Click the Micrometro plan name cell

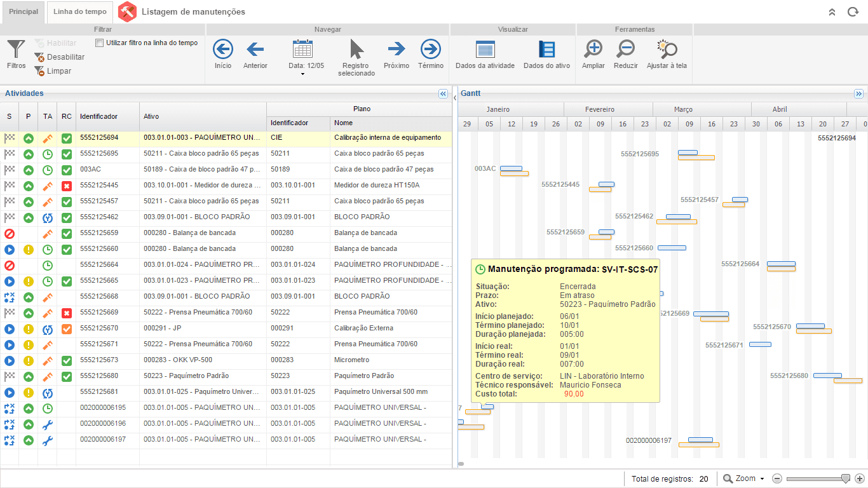391,360
